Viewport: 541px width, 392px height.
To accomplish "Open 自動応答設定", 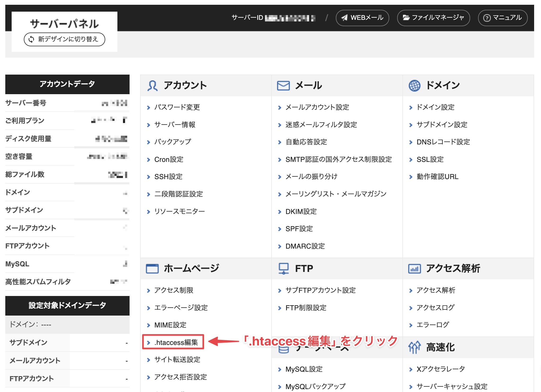I will (306, 142).
